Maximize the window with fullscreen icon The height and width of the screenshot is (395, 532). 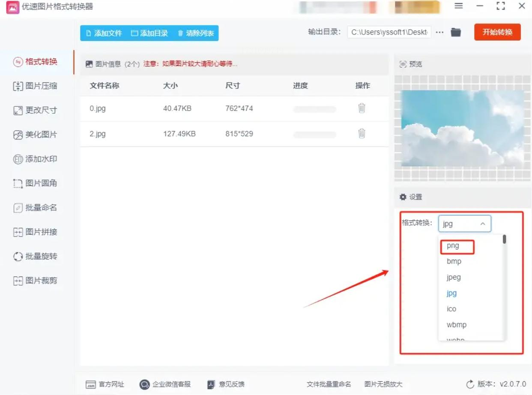point(500,6)
